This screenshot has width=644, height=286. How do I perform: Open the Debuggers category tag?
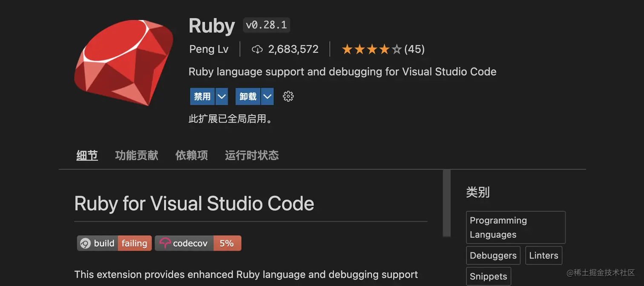click(x=493, y=255)
